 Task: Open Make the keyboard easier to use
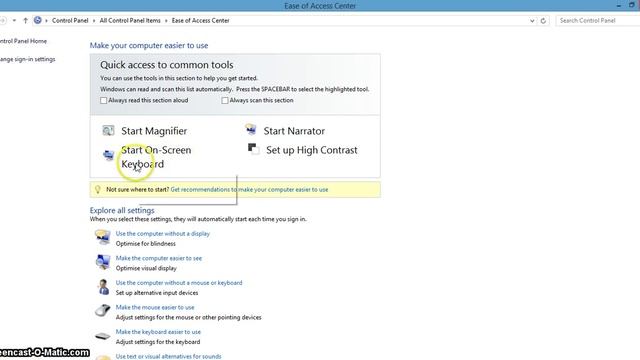[158, 332]
